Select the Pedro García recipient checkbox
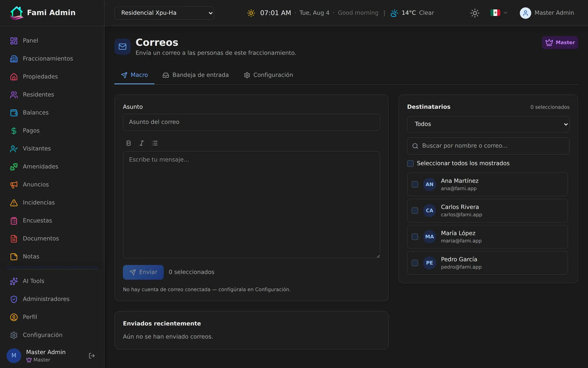 pos(415,263)
